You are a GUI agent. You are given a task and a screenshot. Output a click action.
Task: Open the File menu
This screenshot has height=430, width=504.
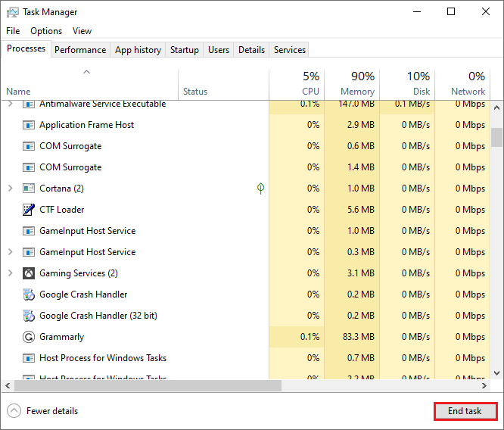pyautogui.click(x=13, y=31)
